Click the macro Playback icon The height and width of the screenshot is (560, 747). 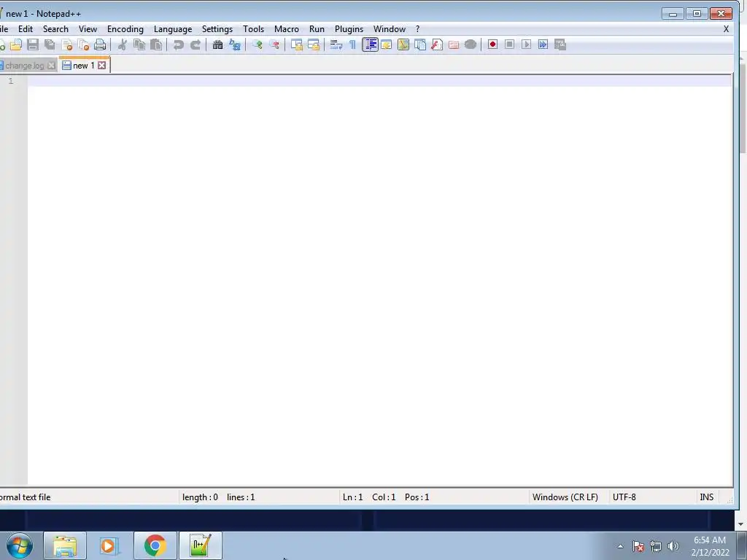(x=526, y=44)
